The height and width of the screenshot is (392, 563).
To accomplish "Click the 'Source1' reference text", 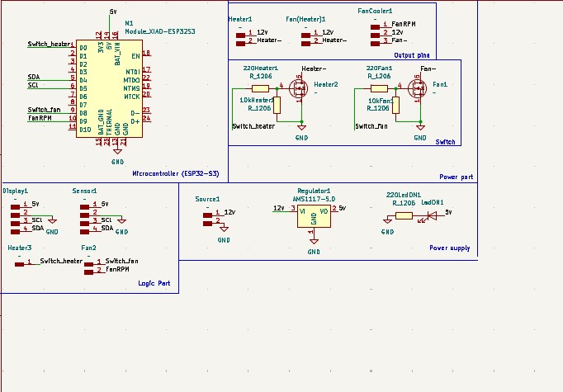I will [207, 199].
